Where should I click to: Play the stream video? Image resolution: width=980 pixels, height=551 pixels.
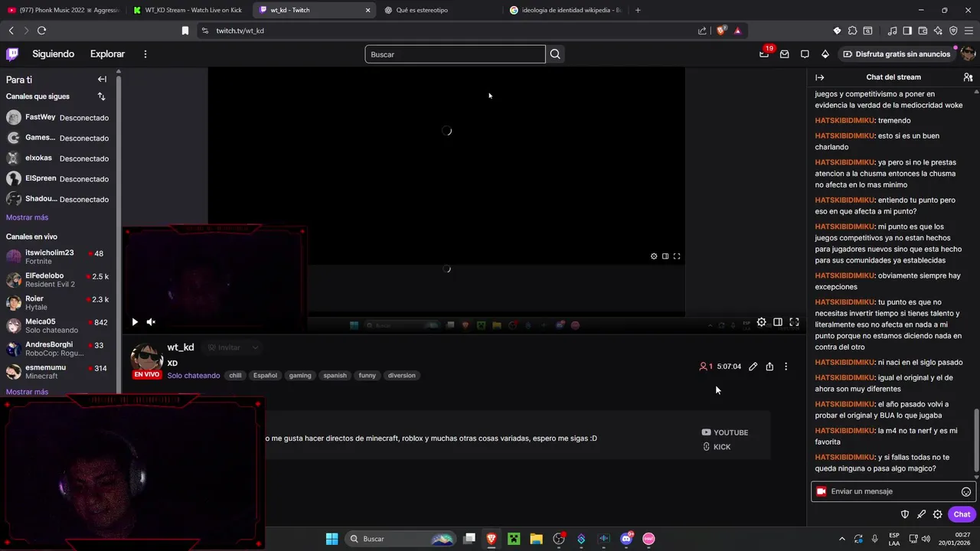[135, 322]
